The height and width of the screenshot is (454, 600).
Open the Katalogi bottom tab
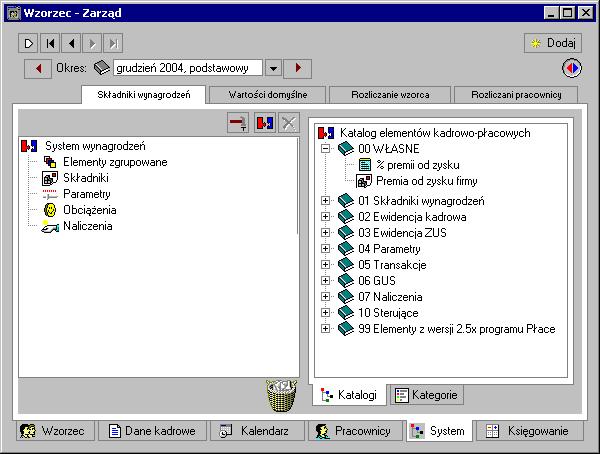pos(349,395)
